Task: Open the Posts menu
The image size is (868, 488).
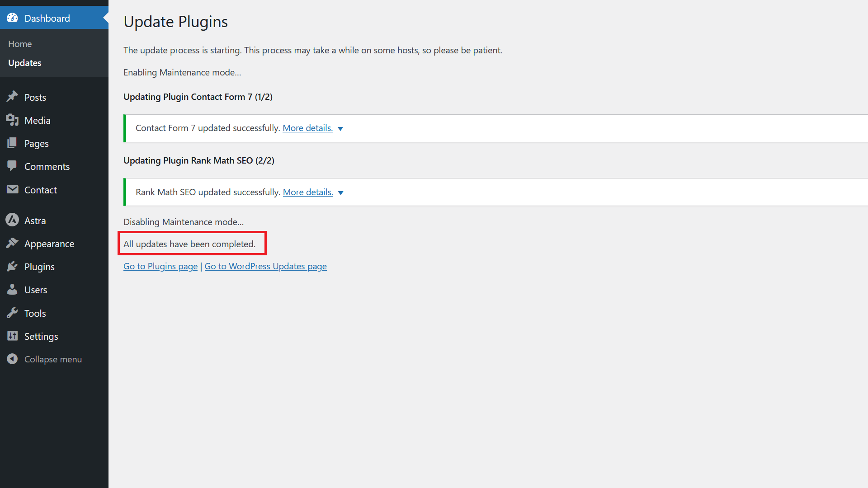Action: click(35, 97)
